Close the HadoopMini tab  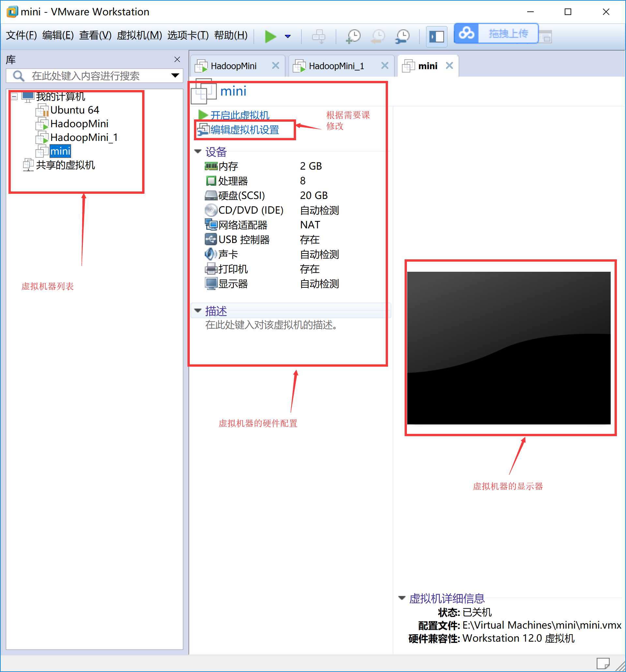276,66
